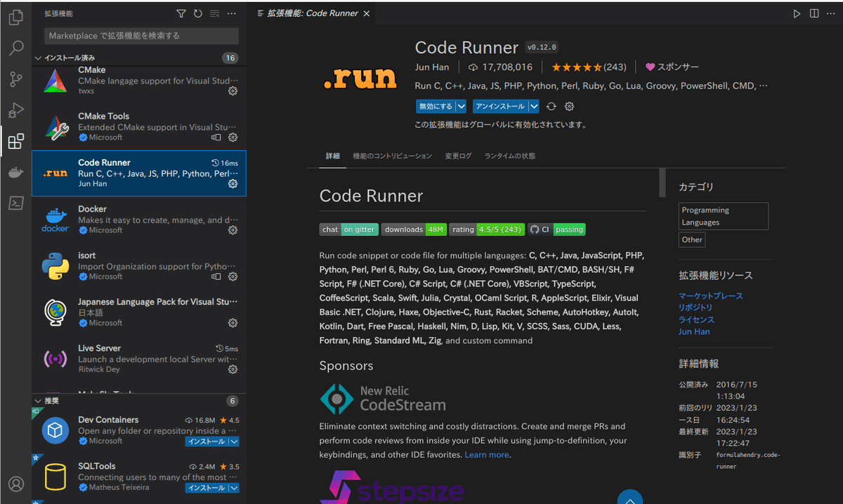Open Source Control view in activity bar
This screenshot has width=843, height=504.
tap(15, 79)
